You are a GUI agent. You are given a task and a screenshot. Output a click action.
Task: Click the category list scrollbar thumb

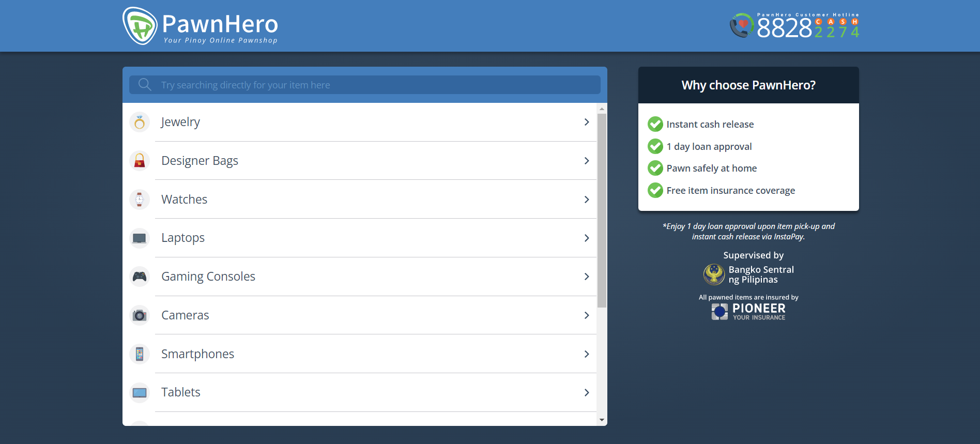[602, 210]
